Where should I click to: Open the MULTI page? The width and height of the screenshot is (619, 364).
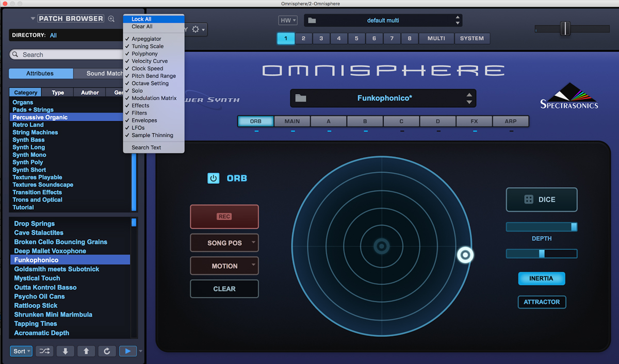[436, 38]
